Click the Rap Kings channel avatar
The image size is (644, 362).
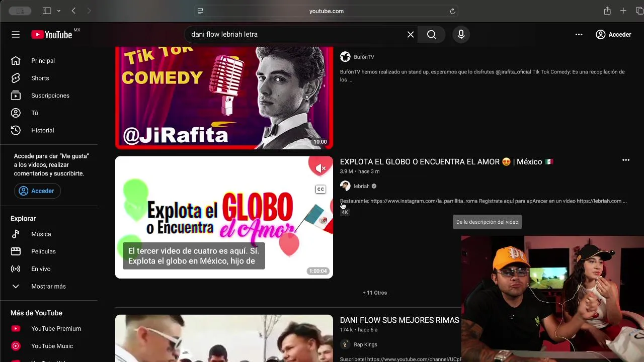coord(345,344)
